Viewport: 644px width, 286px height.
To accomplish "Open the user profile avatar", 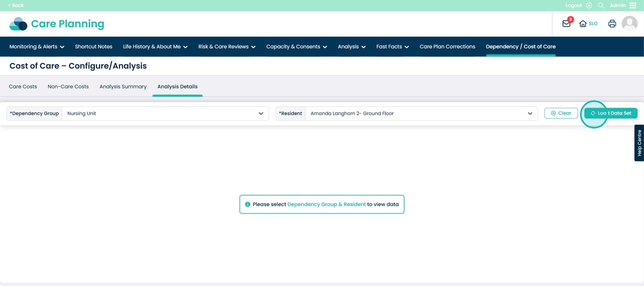I will click(x=629, y=24).
